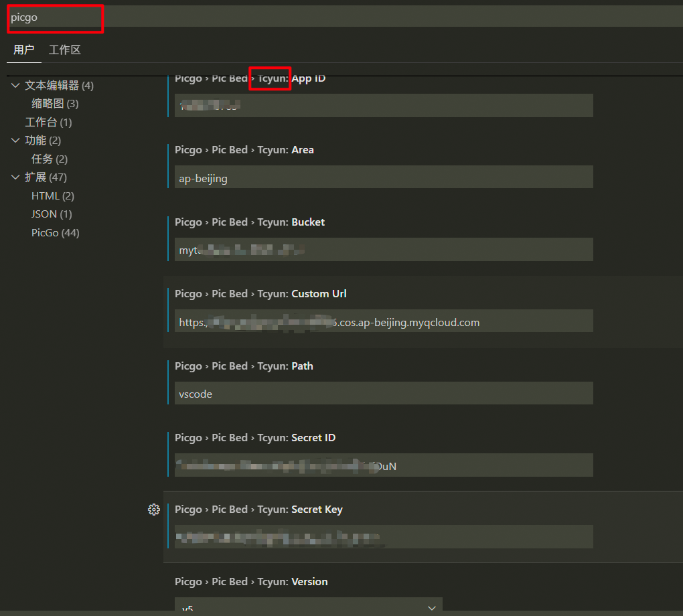683x616 pixels.
Task: Select 文本编辑器 (4) in the settings tree
Action: tap(59, 86)
